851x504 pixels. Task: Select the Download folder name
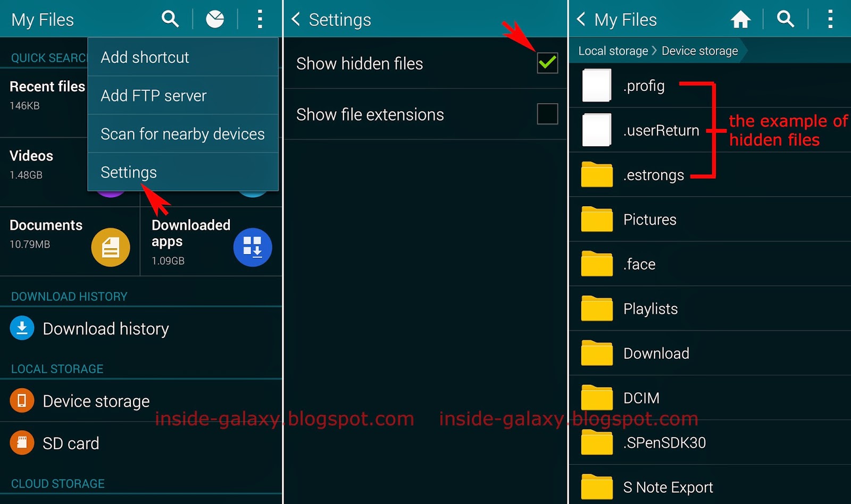coord(656,354)
